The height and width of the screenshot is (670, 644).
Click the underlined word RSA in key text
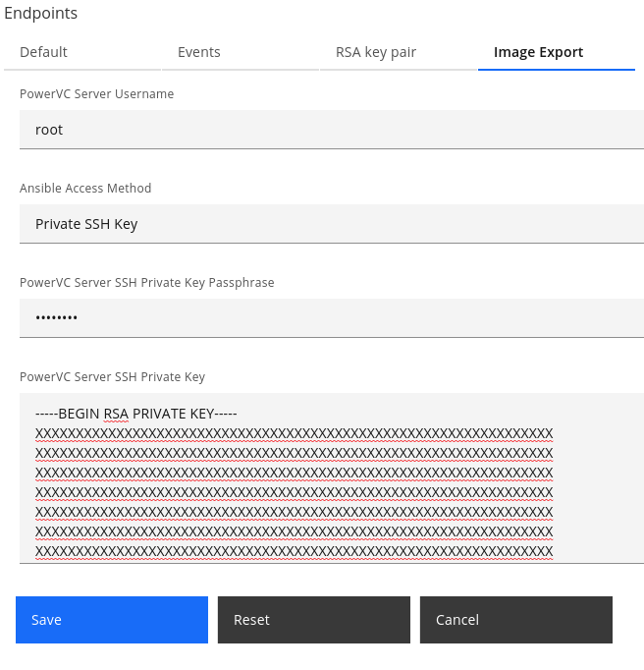(x=116, y=414)
